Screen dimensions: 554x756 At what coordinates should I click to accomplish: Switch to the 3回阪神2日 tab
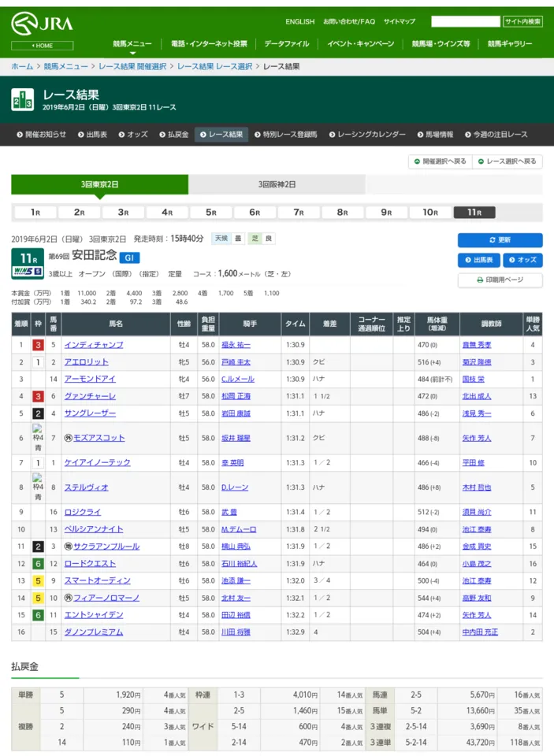(277, 184)
